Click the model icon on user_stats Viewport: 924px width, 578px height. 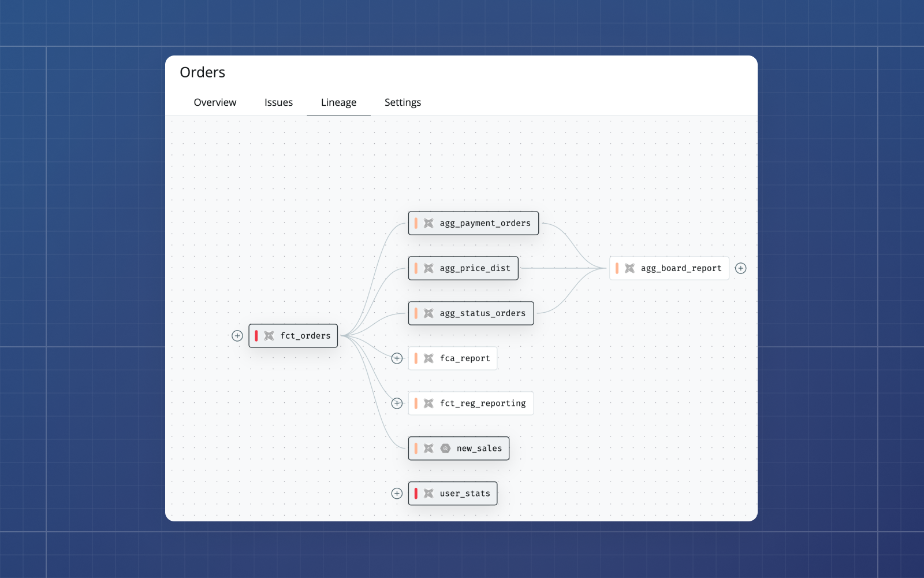tap(428, 493)
